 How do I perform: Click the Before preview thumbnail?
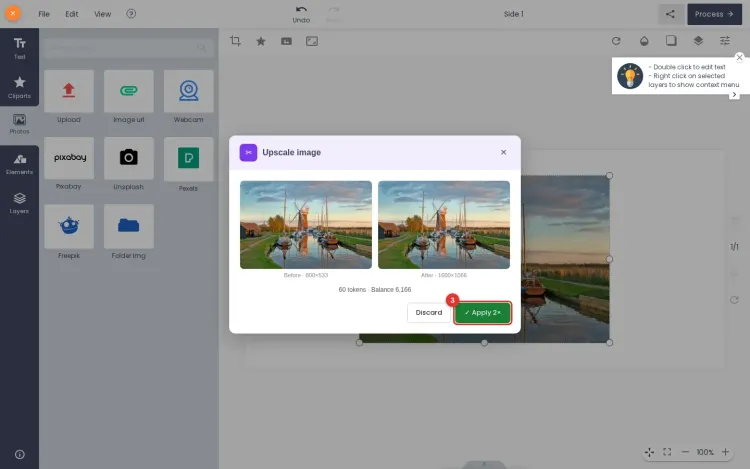pos(306,225)
